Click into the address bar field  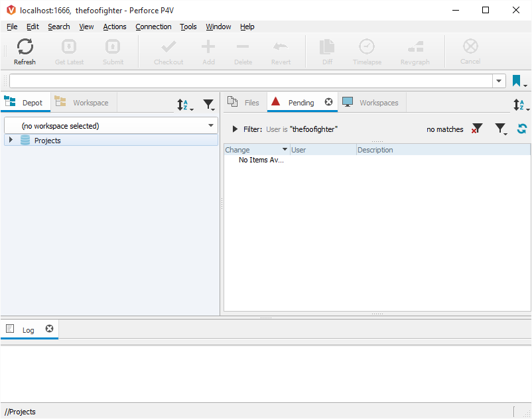pyautogui.click(x=251, y=81)
